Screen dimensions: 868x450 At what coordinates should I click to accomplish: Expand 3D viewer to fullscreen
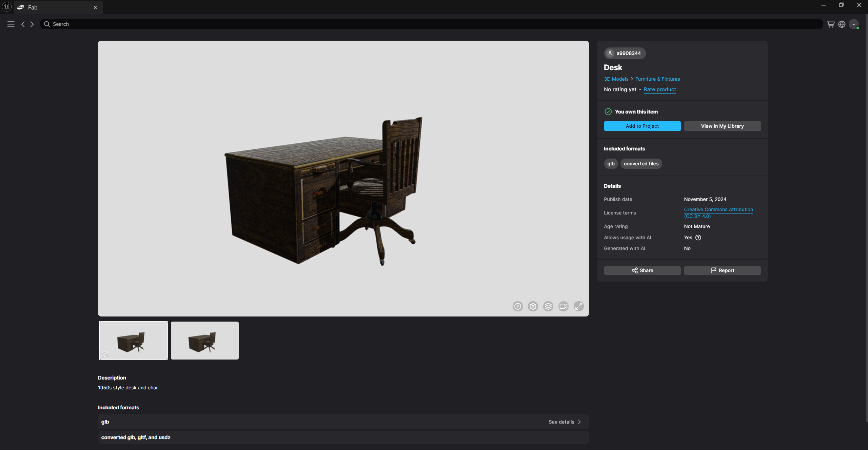[x=578, y=306]
